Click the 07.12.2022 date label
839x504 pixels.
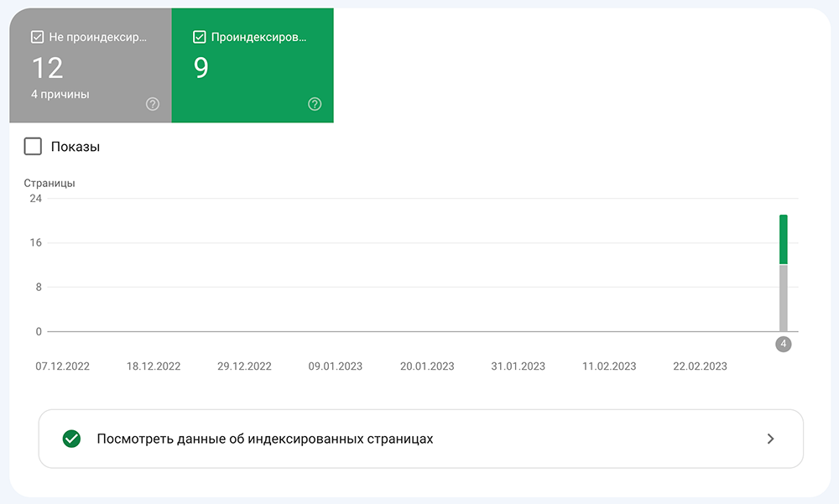click(x=63, y=366)
